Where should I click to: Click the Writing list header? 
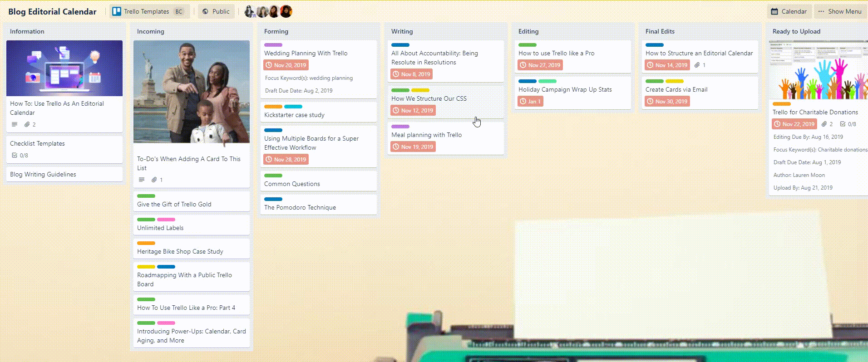tap(402, 31)
